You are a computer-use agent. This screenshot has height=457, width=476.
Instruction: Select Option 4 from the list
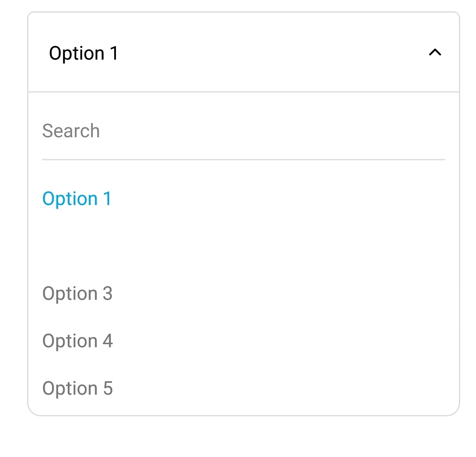pos(77,341)
